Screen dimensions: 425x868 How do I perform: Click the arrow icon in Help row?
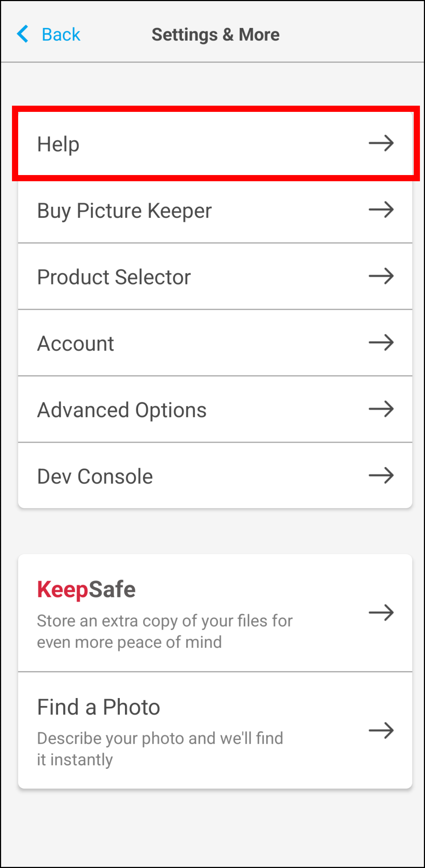381,143
